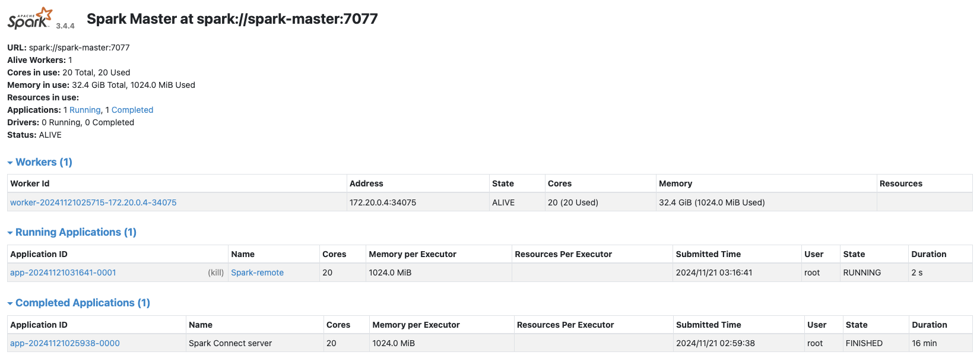The height and width of the screenshot is (358, 980).
Task: Click the Worker Id column header
Action: click(30, 183)
